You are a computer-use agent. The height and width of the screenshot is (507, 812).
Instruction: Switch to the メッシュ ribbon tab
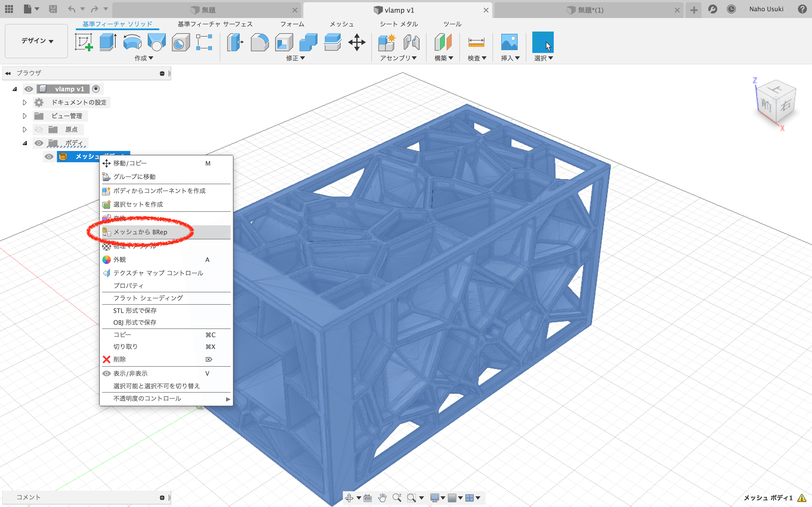[342, 24]
